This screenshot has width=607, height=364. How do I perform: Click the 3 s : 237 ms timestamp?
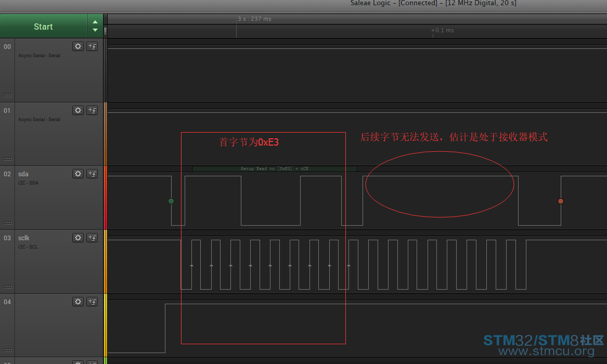pyautogui.click(x=254, y=19)
